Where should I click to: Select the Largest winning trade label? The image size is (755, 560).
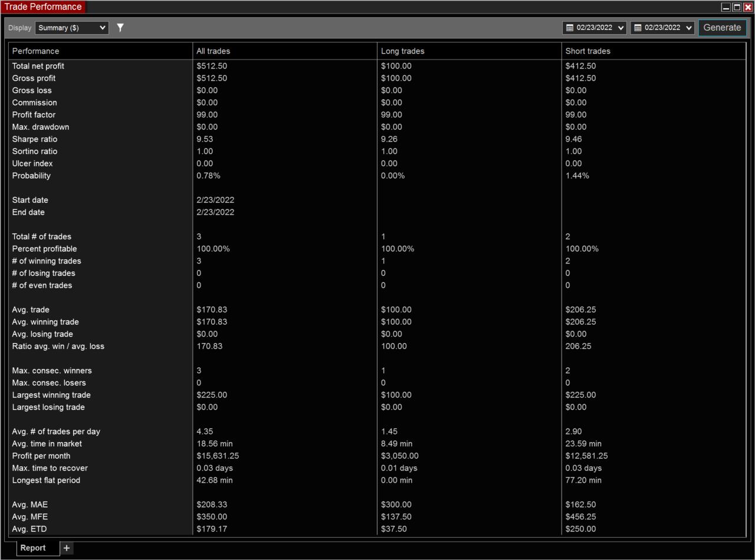pyautogui.click(x=51, y=395)
